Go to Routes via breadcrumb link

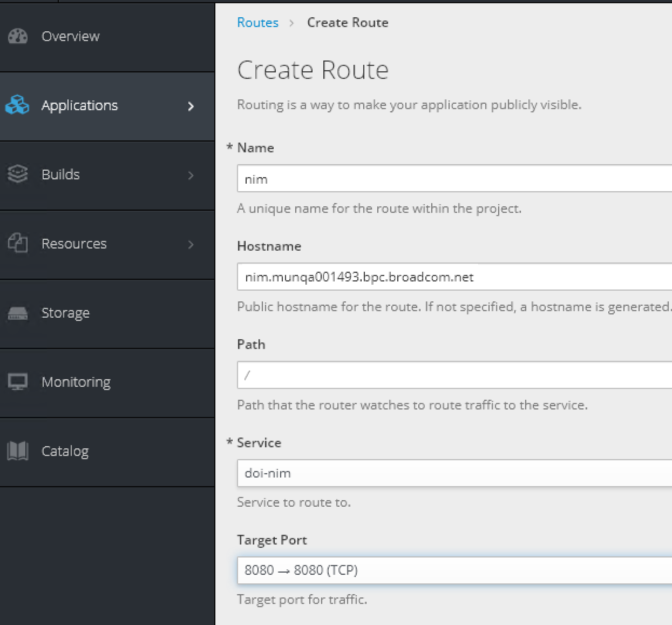click(x=257, y=23)
